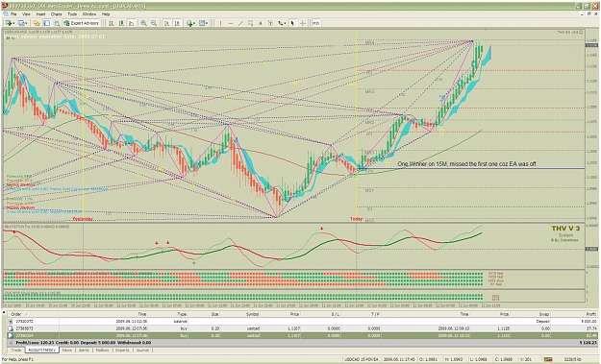
Task: Click the Profit/Loss summary line
Action: [302, 343]
